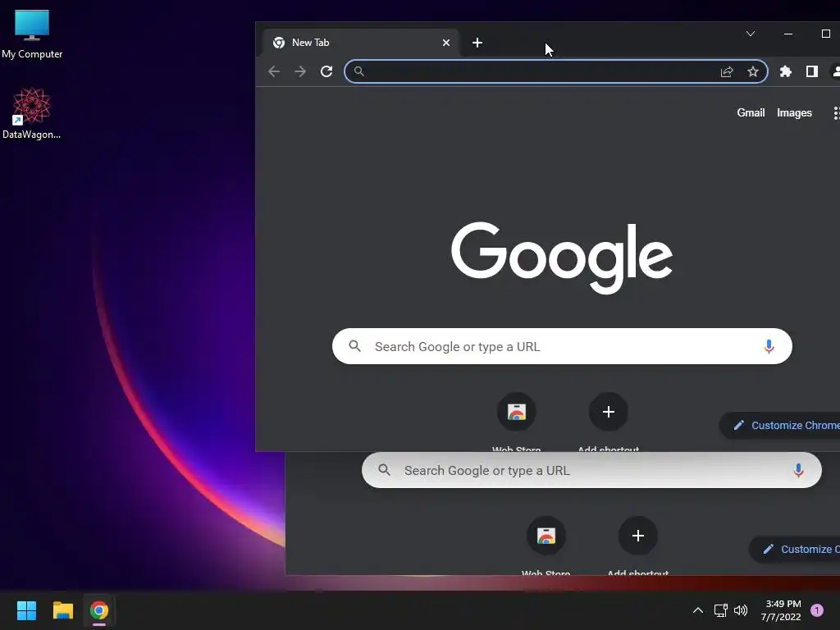Start voice search in front window search box
Screen dimensions: 840x630
point(769,347)
